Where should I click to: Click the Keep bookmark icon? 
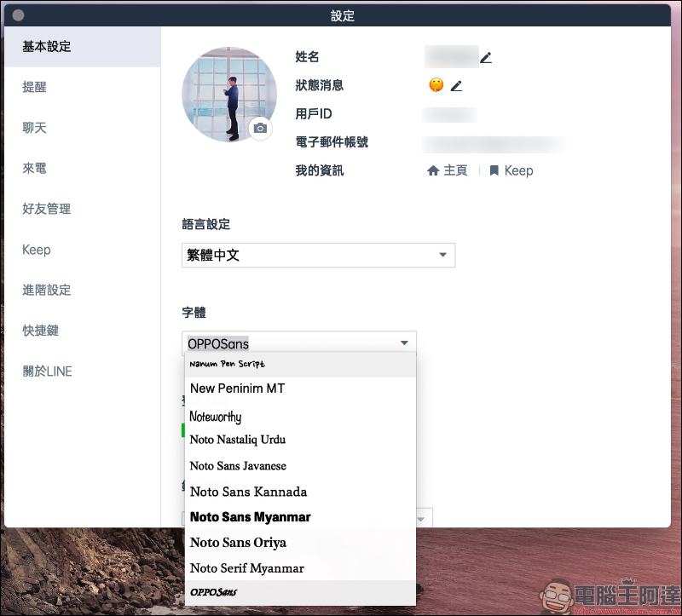pos(494,170)
